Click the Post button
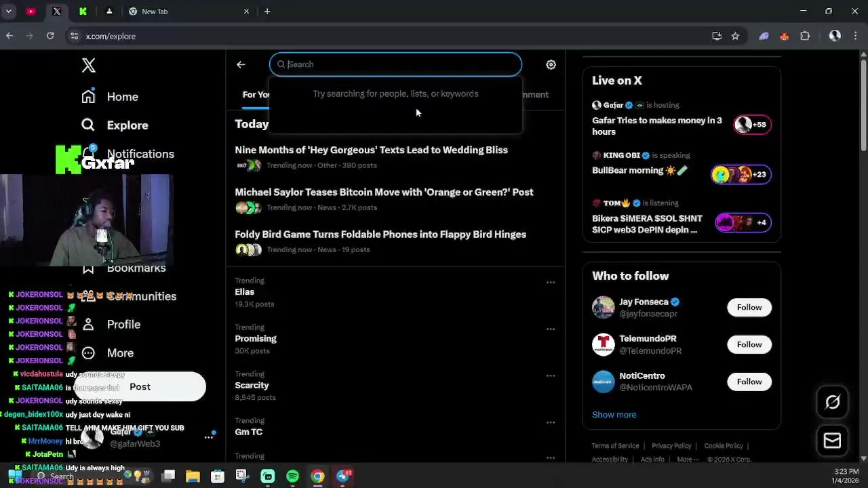This screenshot has width=868, height=488. (x=140, y=386)
